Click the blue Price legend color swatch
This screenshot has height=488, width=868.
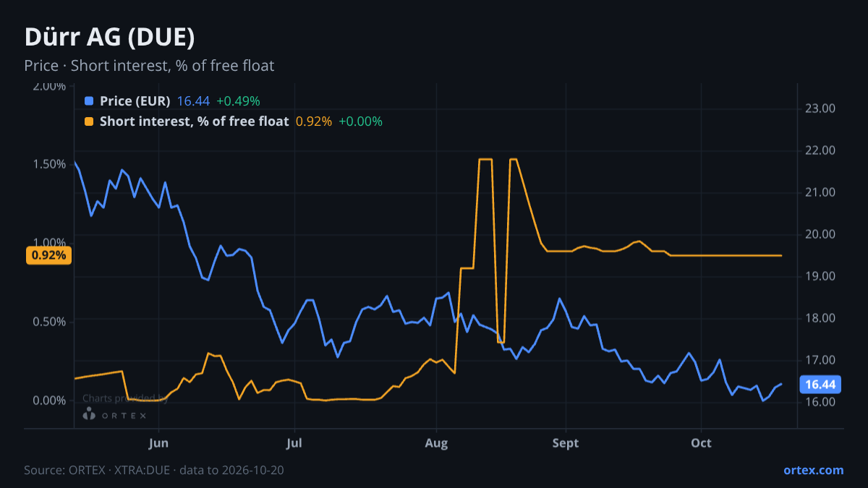coord(89,101)
